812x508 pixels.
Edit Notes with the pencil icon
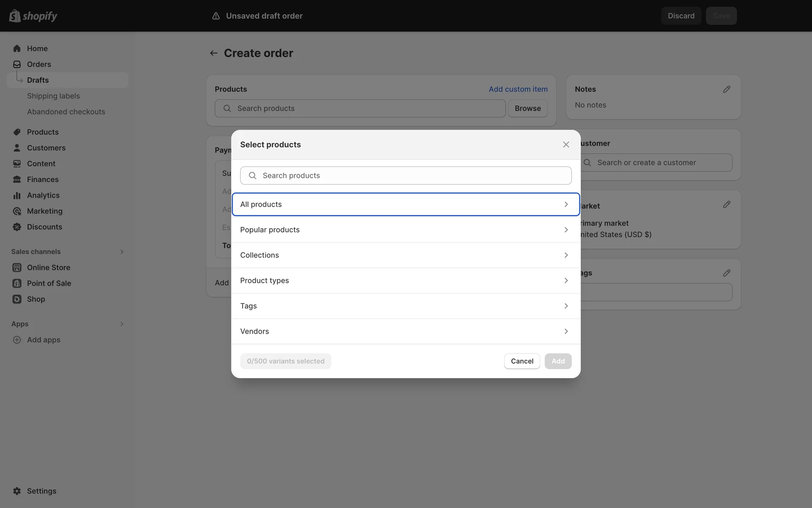click(x=727, y=89)
